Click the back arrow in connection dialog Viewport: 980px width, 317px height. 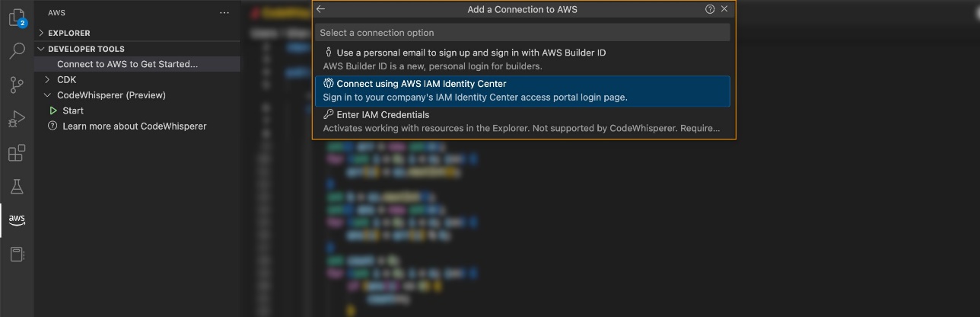[321, 9]
